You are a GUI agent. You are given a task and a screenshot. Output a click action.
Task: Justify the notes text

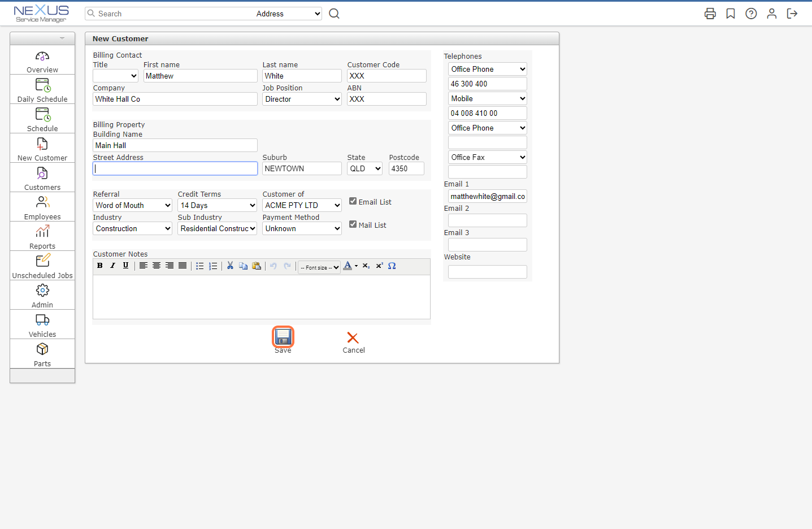(x=183, y=266)
